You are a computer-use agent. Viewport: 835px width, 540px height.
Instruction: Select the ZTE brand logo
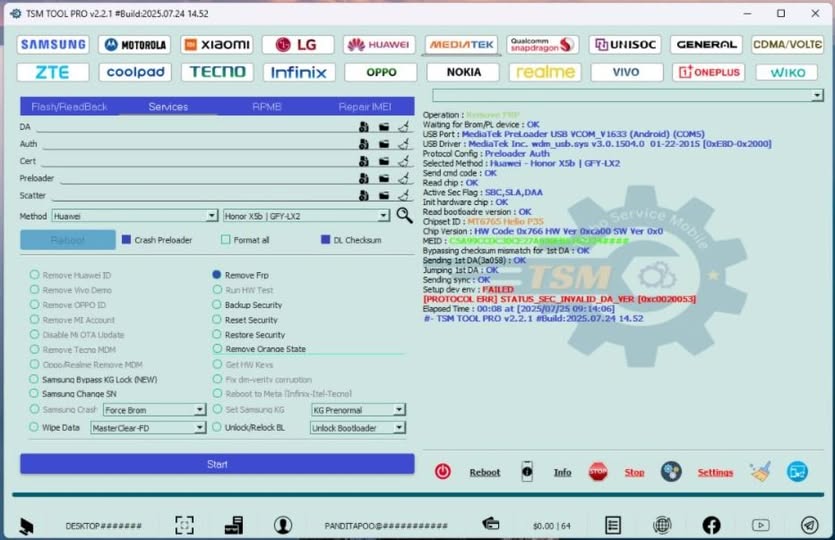(x=53, y=72)
